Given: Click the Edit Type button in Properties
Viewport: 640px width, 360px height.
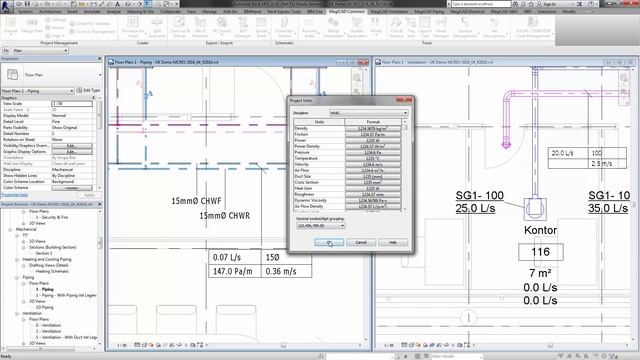Looking at the screenshot, I should [88, 91].
